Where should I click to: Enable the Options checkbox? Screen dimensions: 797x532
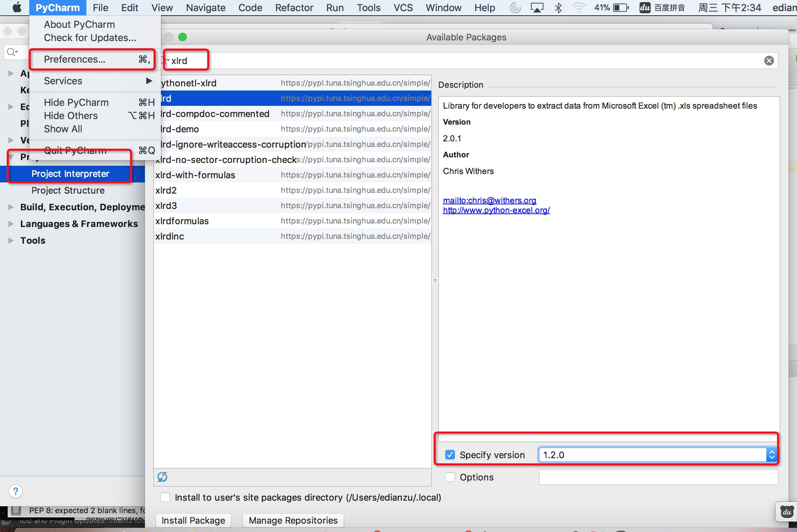pyautogui.click(x=450, y=477)
